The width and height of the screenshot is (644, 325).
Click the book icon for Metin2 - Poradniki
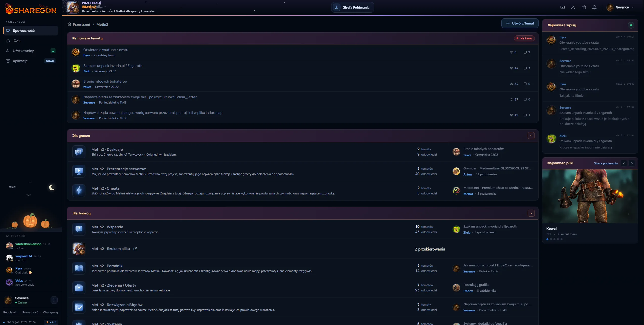point(79,268)
